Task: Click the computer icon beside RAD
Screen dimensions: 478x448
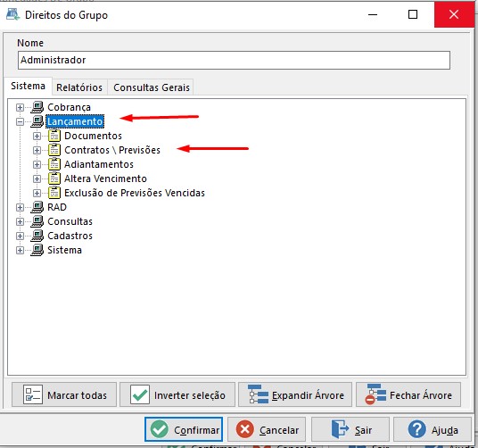Action: (37, 207)
